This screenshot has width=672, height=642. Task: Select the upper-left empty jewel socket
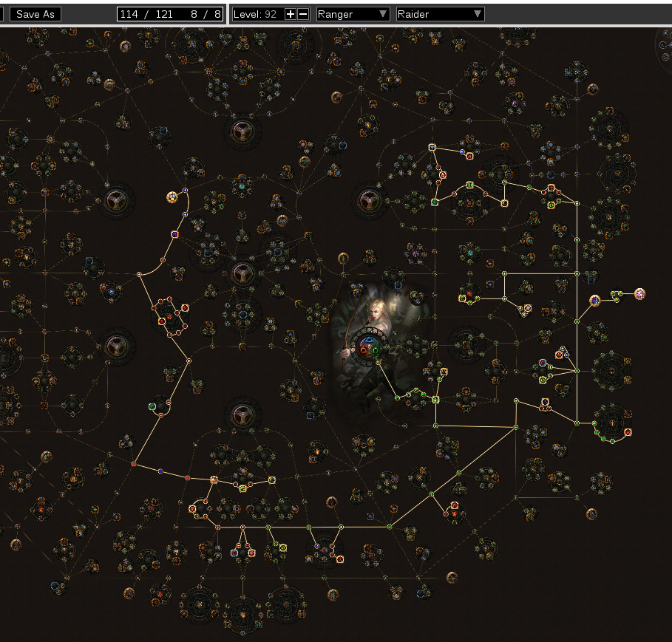(115, 200)
